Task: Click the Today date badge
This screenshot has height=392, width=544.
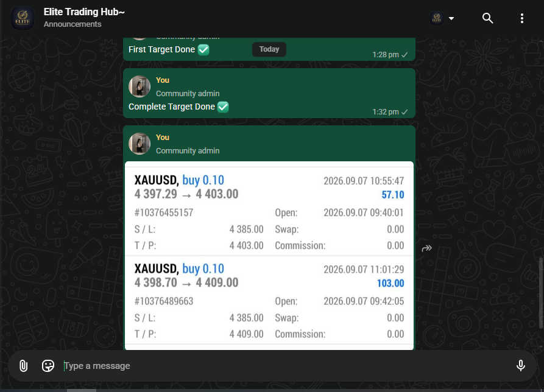Action: point(269,49)
